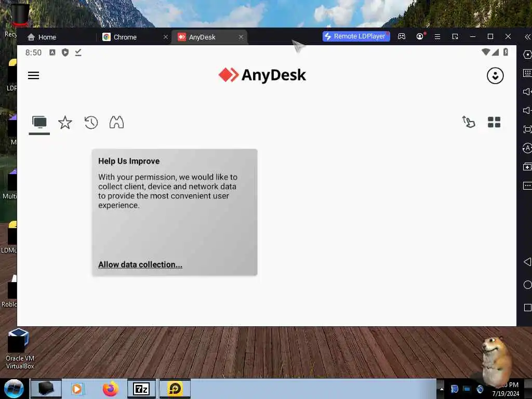Tap the Android home circle button
The image size is (532, 399).
[x=528, y=285]
